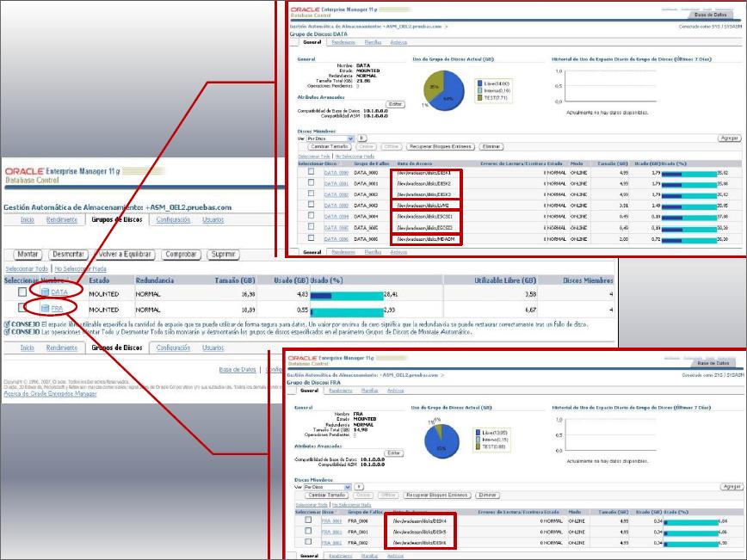The height and width of the screenshot is (560, 747).
Task: Open Archivos tab under 'Grupo de Discos: FRA' heading
Action: click(395, 391)
